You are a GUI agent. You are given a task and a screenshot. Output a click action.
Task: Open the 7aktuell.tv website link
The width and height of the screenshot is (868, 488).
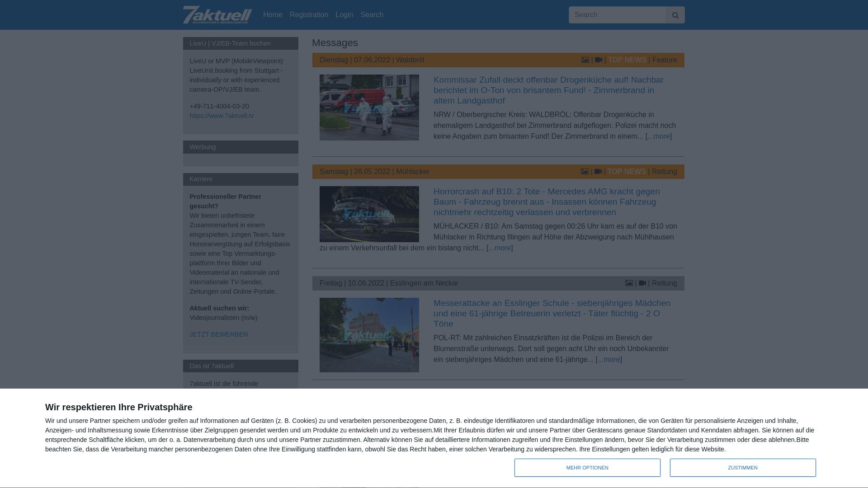[222, 116]
